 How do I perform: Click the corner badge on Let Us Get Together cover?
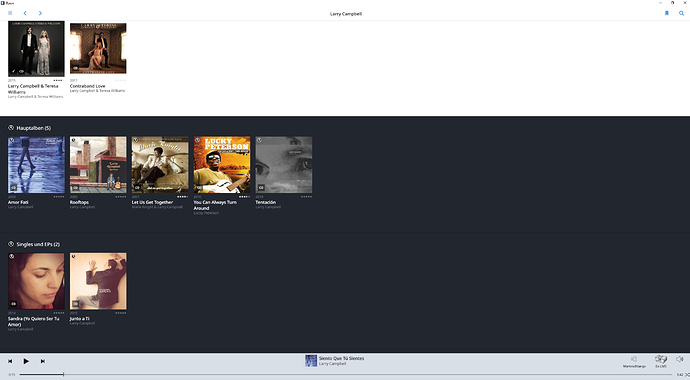[x=136, y=140]
